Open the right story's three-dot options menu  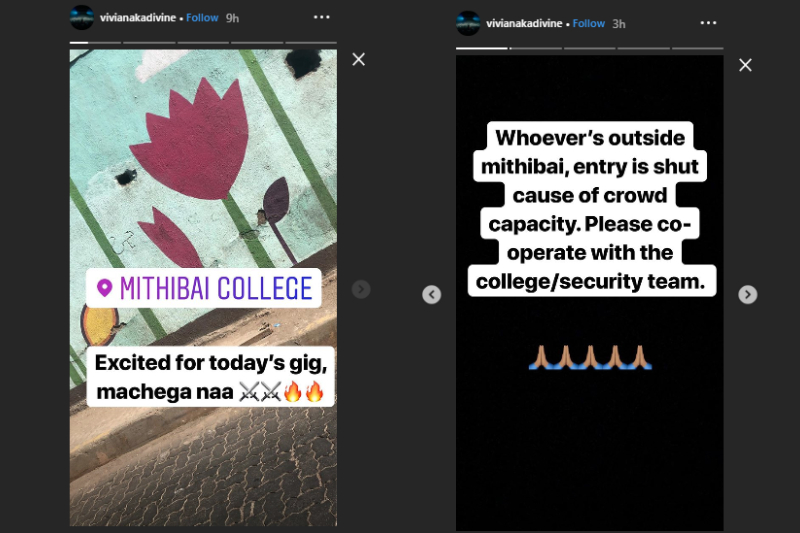pyautogui.click(x=708, y=23)
